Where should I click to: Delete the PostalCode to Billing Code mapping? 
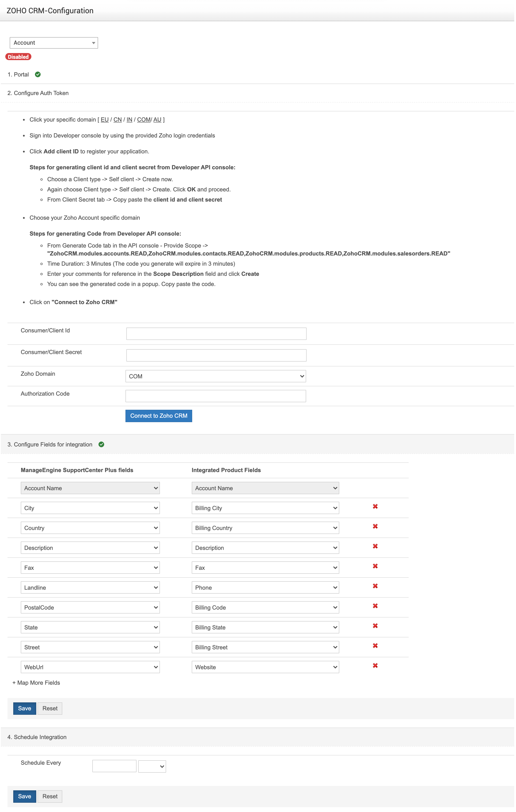375,606
